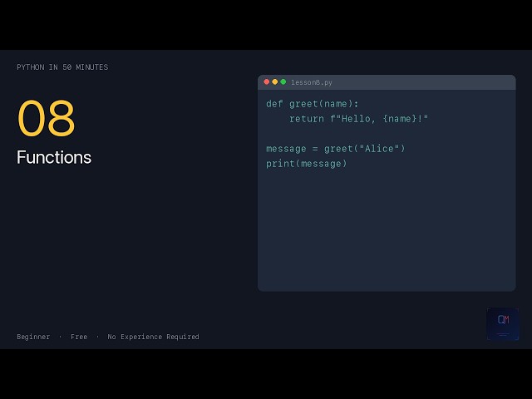532x399 pixels.
Task: Click the QM logo thumbnail
Action: pyautogui.click(x=503, y=323)
